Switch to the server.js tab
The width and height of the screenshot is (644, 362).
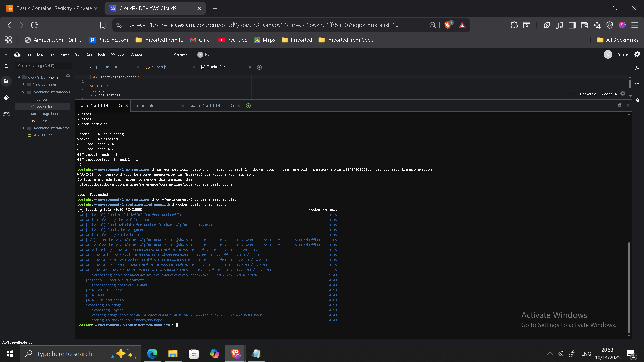pyautogui.click(x=159, y=67)
